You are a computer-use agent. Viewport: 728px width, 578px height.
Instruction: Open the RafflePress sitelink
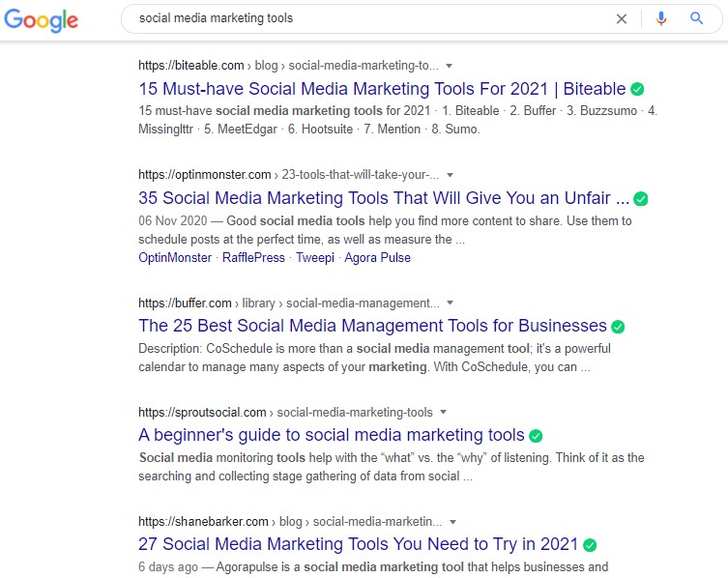(253, 258)
